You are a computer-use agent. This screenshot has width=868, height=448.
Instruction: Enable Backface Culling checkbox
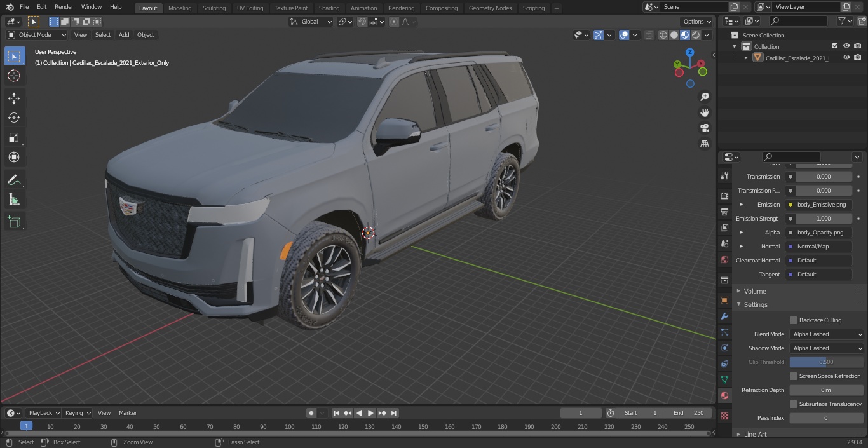tap(794, 320)
